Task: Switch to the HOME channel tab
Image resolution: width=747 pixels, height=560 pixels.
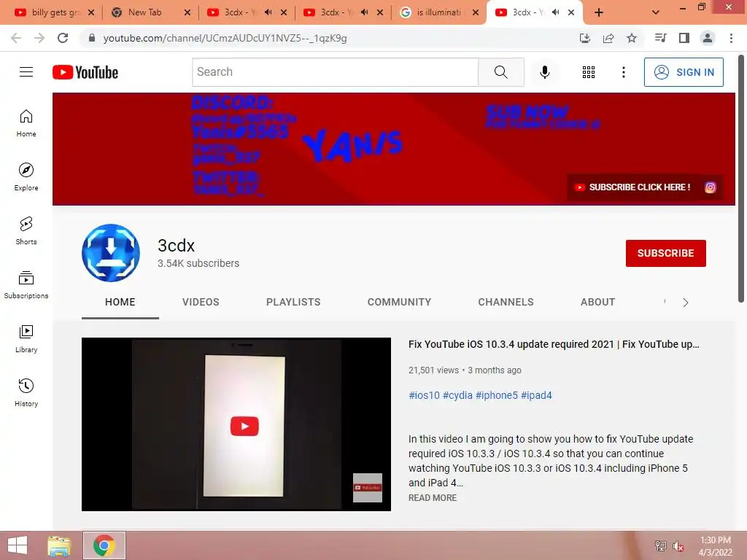Action: pos(120,302)
